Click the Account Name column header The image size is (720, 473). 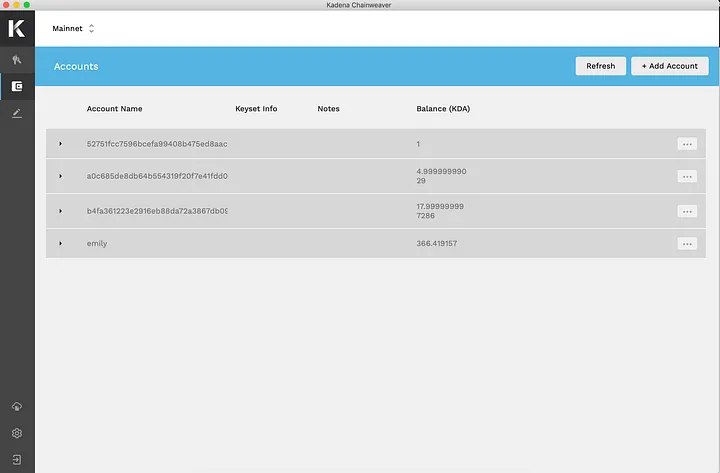[114, 109]
